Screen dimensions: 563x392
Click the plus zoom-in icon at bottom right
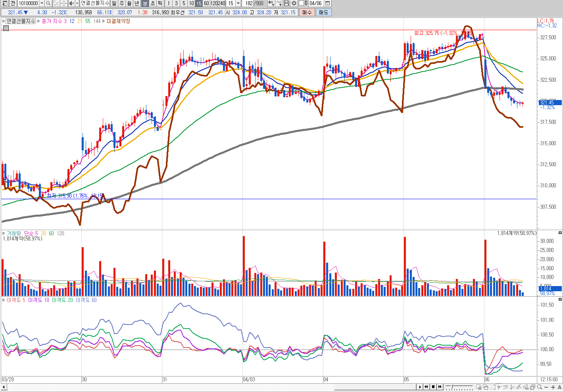pyautogui.click(x=553, y=387)
